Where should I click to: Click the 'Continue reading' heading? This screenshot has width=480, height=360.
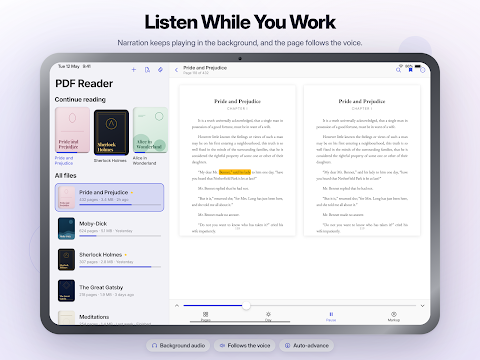click(80, 99)
